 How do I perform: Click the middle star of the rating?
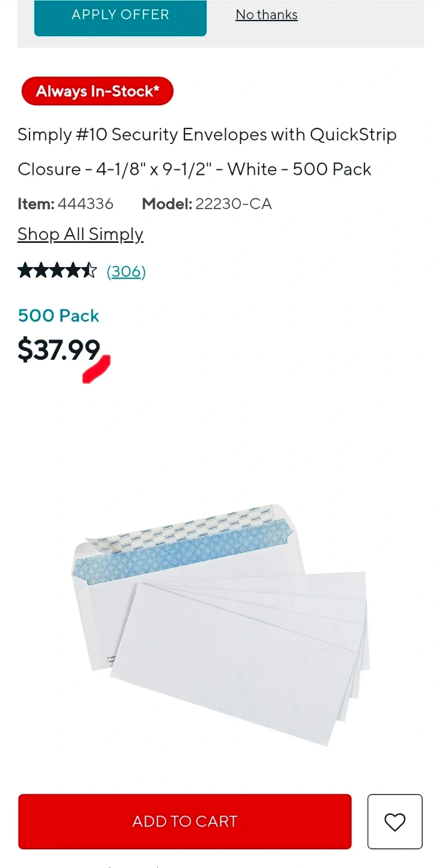point(57,270)
